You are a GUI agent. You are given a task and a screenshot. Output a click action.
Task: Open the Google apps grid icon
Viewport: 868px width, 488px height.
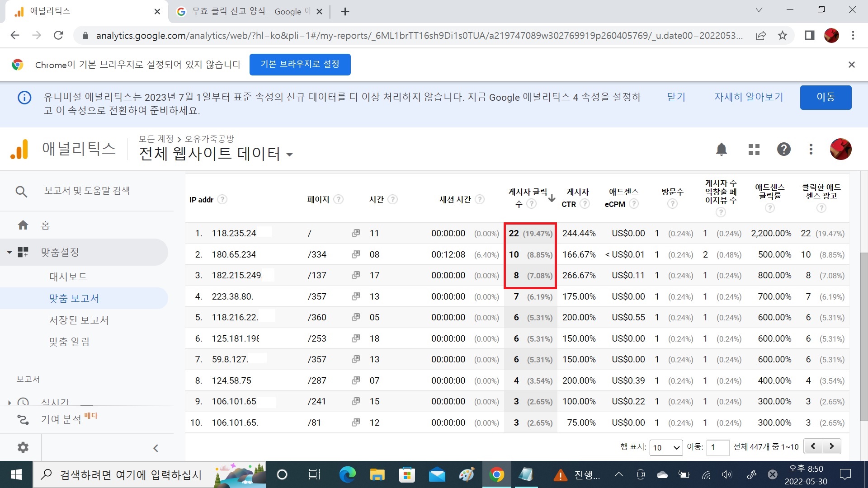pyautogui.click(x=754, y=149)
